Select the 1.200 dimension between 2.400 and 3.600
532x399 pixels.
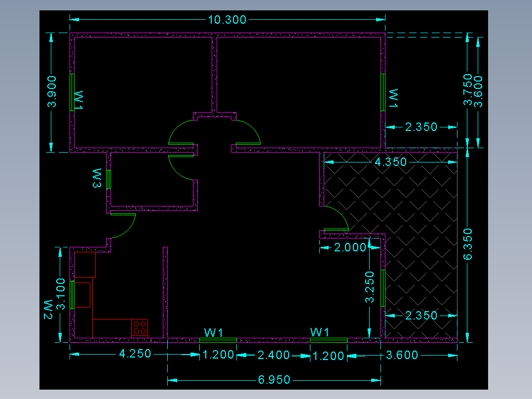tap(328, 356)
